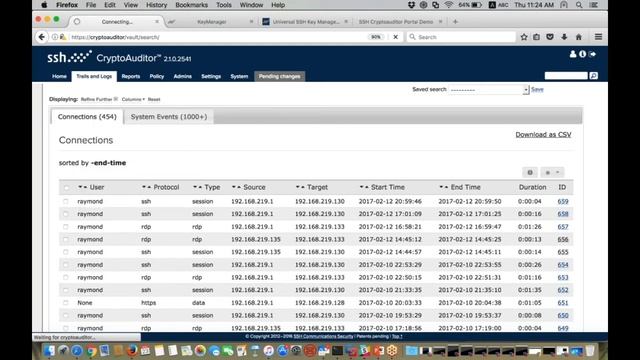Click SSH Communications Security footer link
The image size is (640, 360).
pyautogui.click(x=323, y=336)
